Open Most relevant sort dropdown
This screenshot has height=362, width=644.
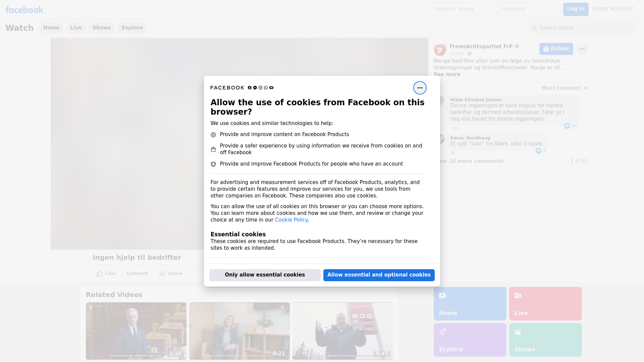(x=564, y=88)
